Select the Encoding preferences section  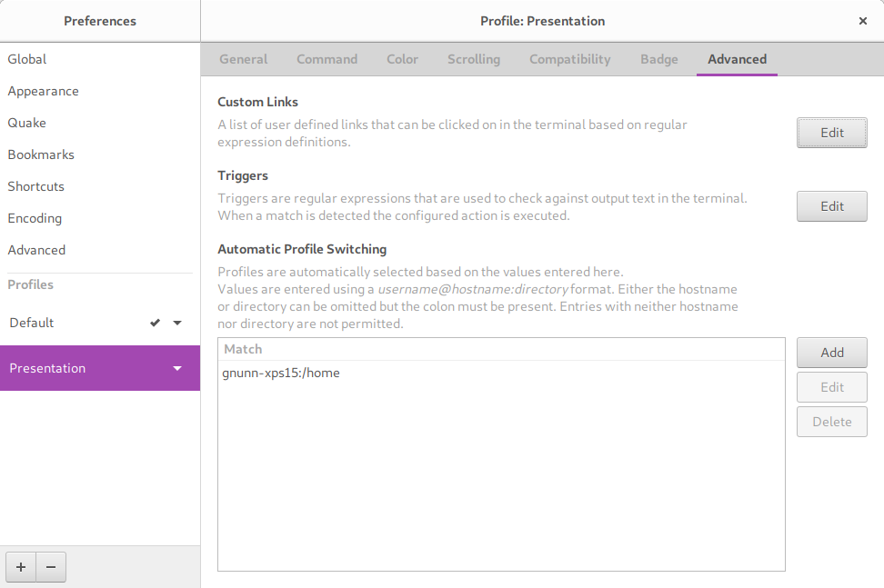[x=35, y=218]
